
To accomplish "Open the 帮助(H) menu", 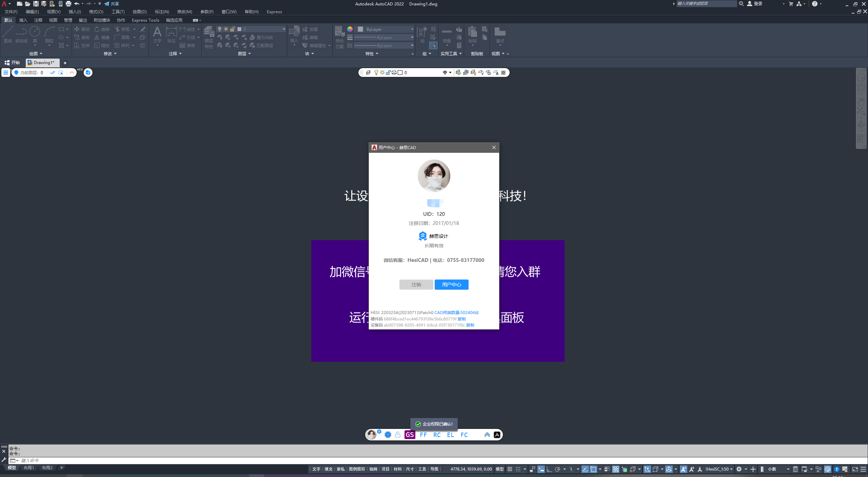I will point(252,12).
